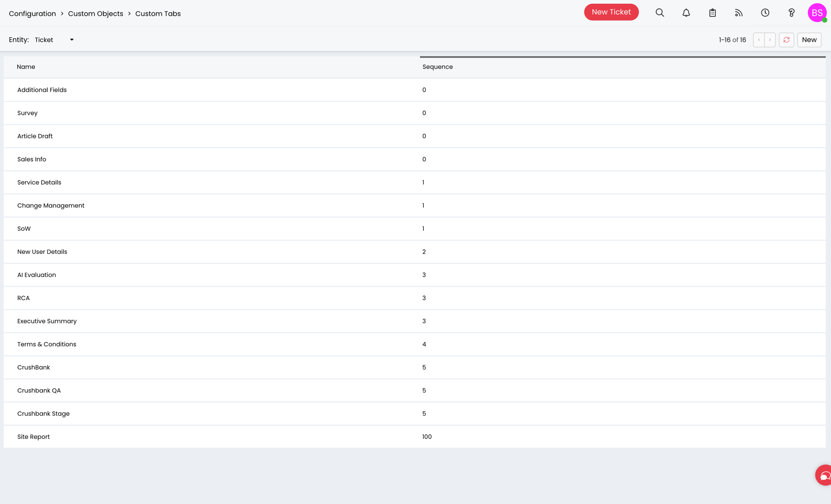Sort by the Name column header
Image resolution: width=831 pixels, height=504 pixels.
26,67
